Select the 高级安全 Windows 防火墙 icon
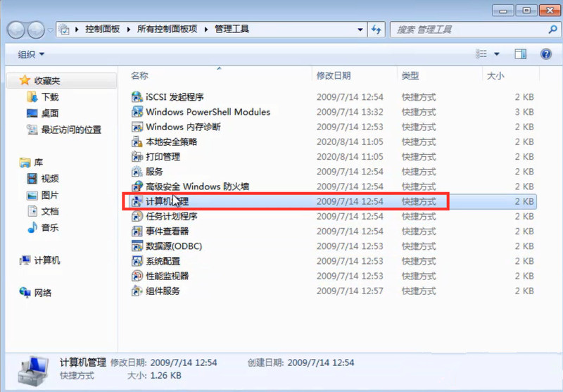Image resolution: width=563 pixels, height=392 pixels. coord(137,186)
